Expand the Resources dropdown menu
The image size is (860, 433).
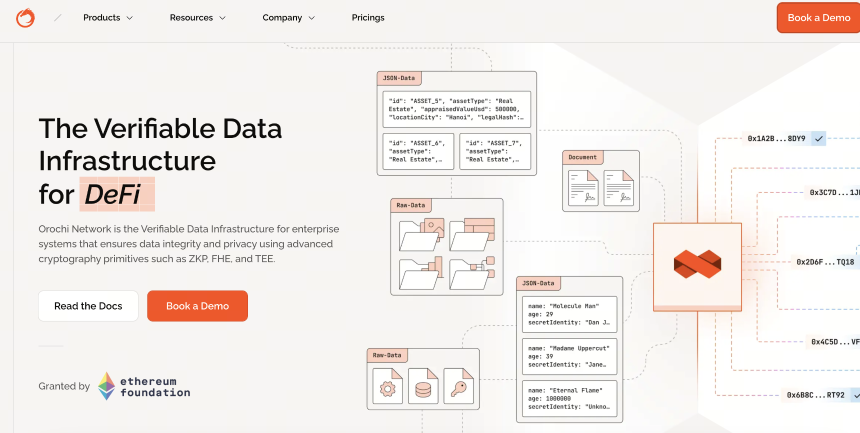(197, 18)
